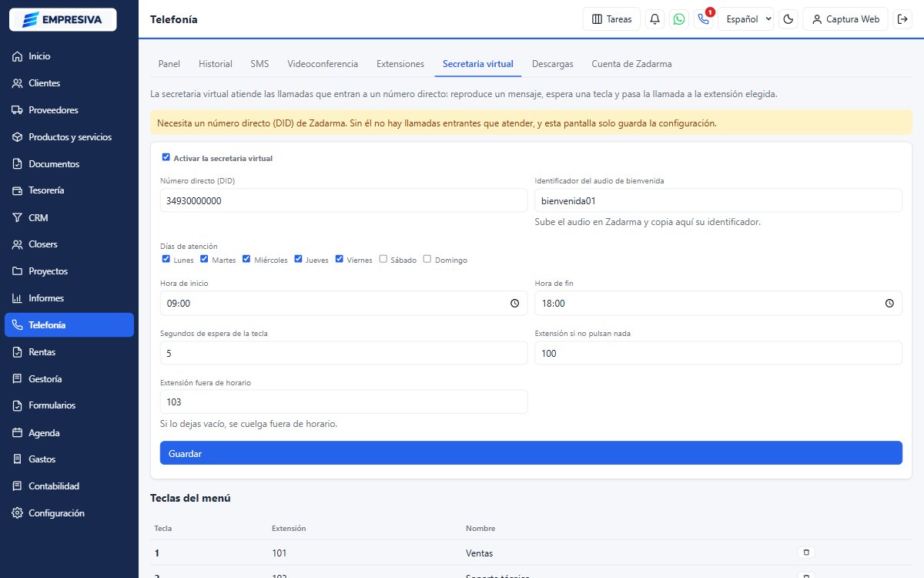This screenshot has width=924, height=578.
Task: Open time picker for Hora de inicio
Action: tap(514, 304)
